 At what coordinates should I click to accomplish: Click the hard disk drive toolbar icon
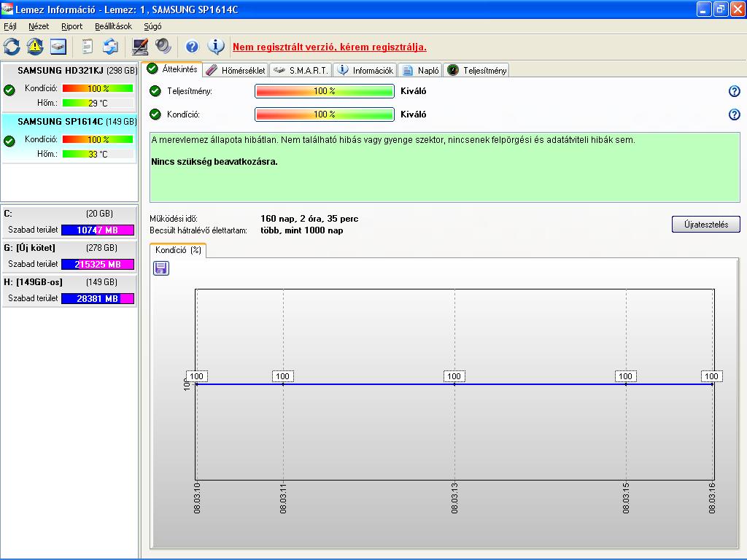(58, 46)
